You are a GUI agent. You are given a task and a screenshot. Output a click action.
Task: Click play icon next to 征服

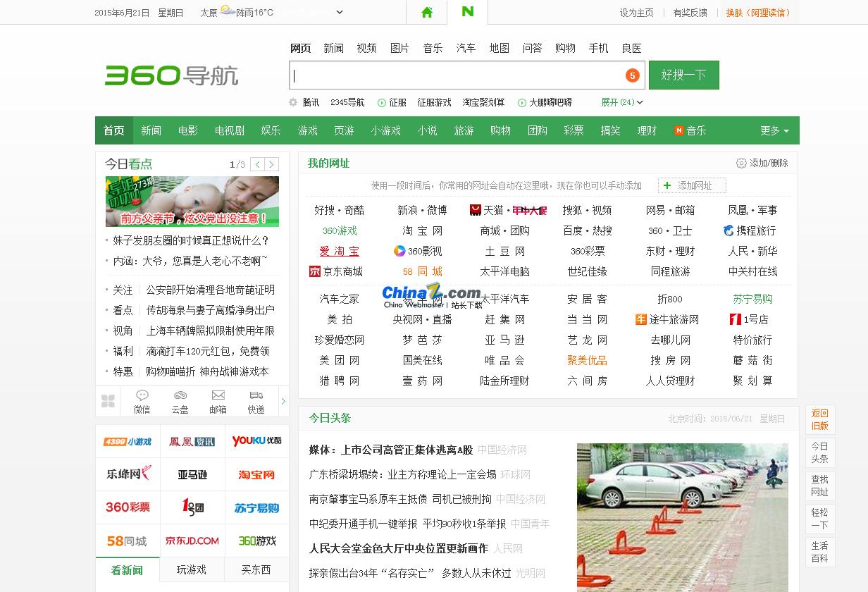click(382, 102)
